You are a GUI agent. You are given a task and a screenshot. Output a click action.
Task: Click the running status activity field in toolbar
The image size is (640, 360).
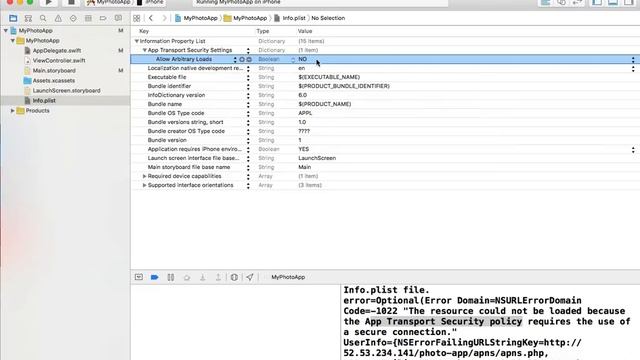(320, 2)
